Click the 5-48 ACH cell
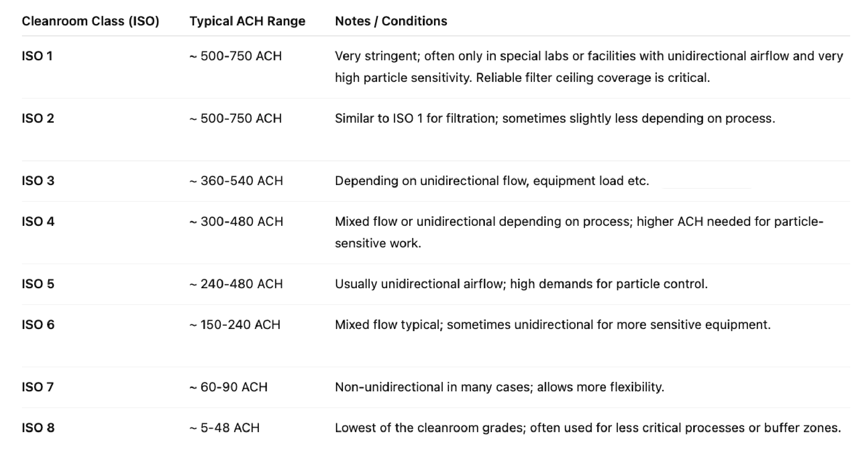This screenshot has width=868, height=467. (225, 428)
